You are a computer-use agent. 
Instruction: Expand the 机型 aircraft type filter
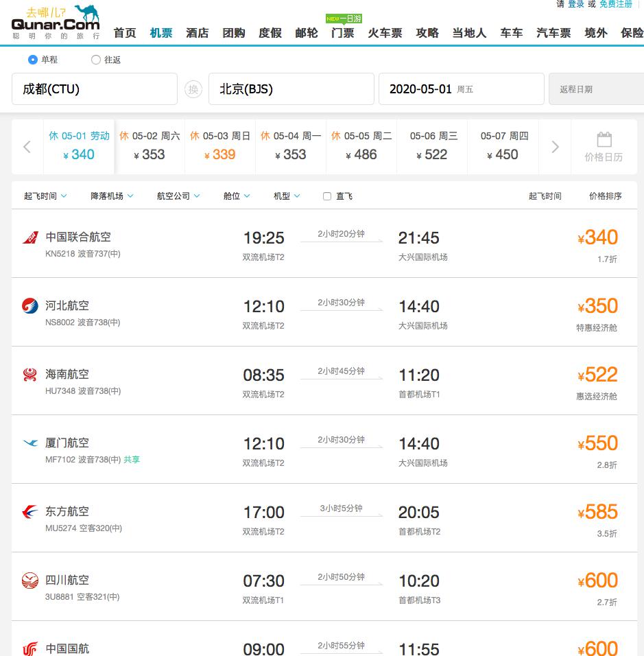286,196
